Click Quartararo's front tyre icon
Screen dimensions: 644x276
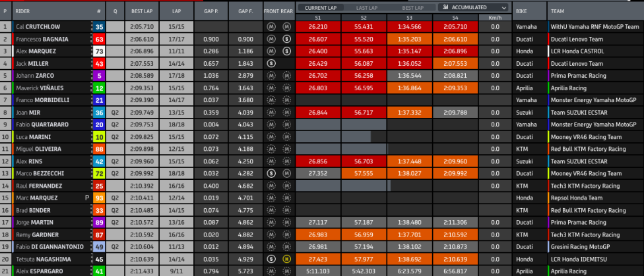click(271, 124)
